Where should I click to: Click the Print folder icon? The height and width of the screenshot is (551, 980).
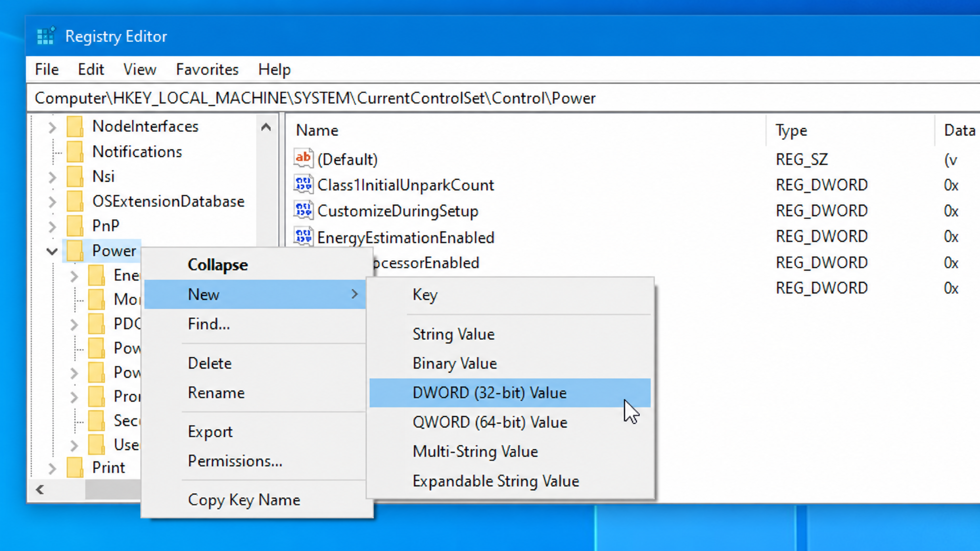75,468
